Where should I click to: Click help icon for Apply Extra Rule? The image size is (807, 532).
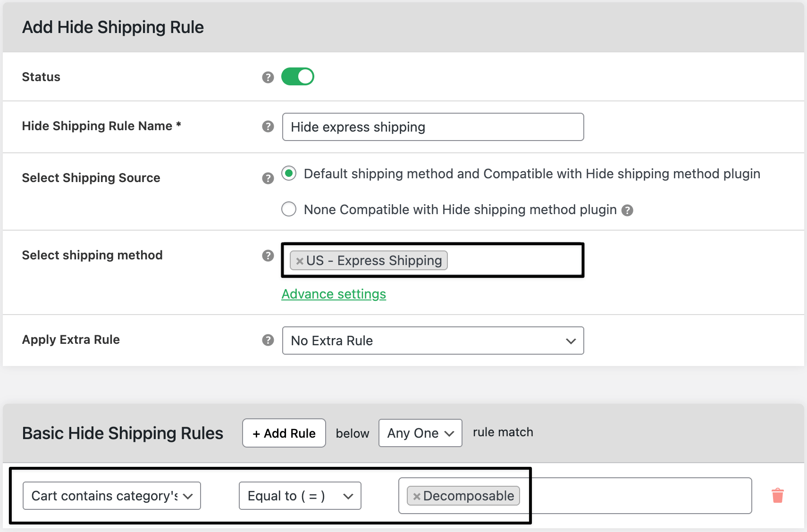pos(268,340)
